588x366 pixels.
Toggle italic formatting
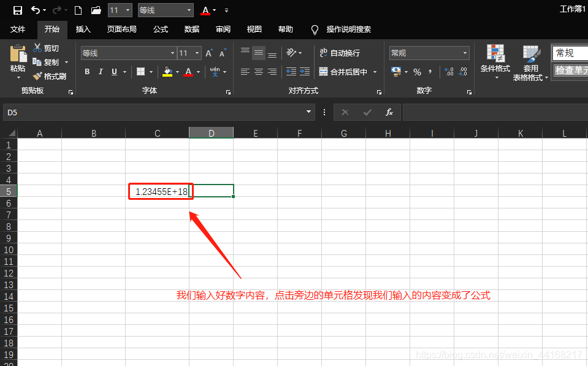(x=101, y=72)
